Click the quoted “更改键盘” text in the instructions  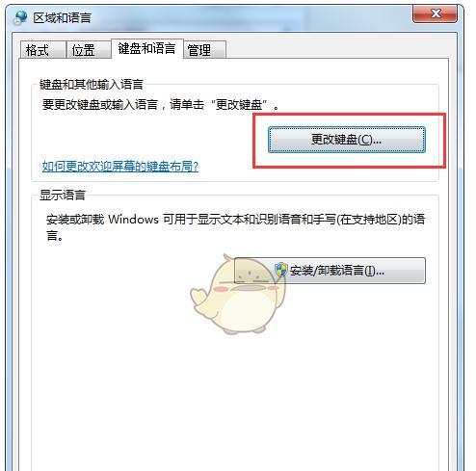(x=239, y=104)
